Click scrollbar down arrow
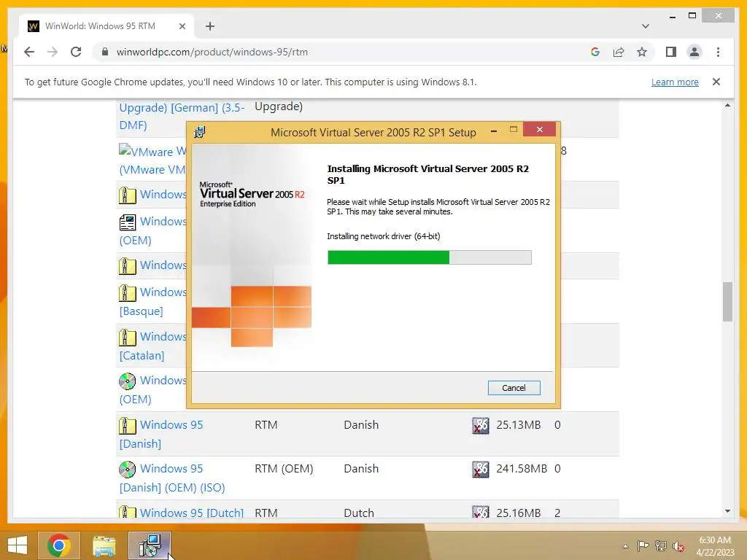 727,511
